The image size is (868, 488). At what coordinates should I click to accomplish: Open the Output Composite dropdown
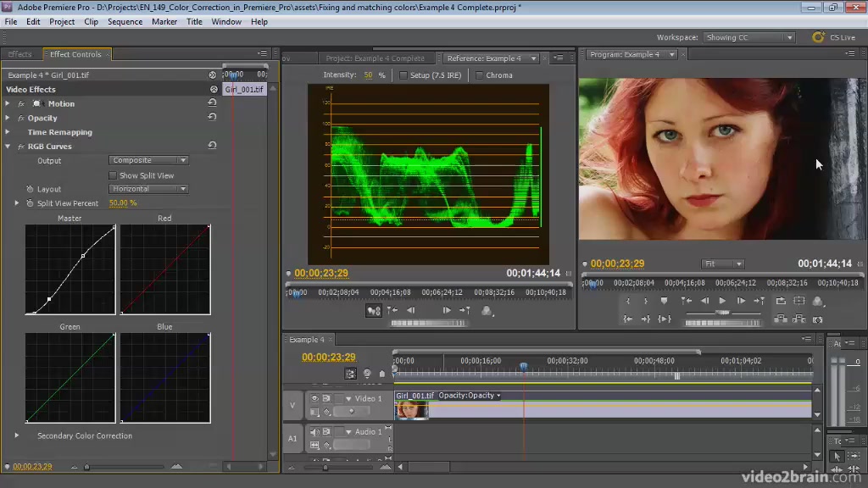tap(148, 160)
